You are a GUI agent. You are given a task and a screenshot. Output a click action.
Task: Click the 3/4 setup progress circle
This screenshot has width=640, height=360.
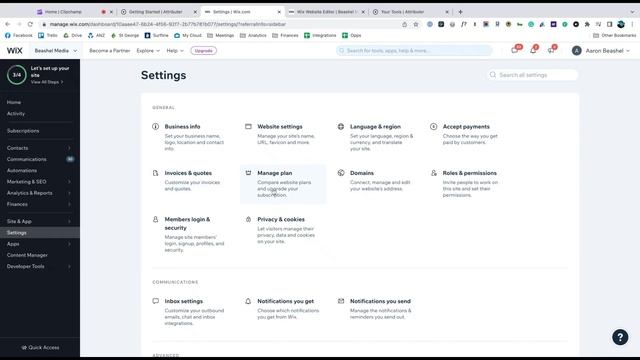click(x=17, y=75)
